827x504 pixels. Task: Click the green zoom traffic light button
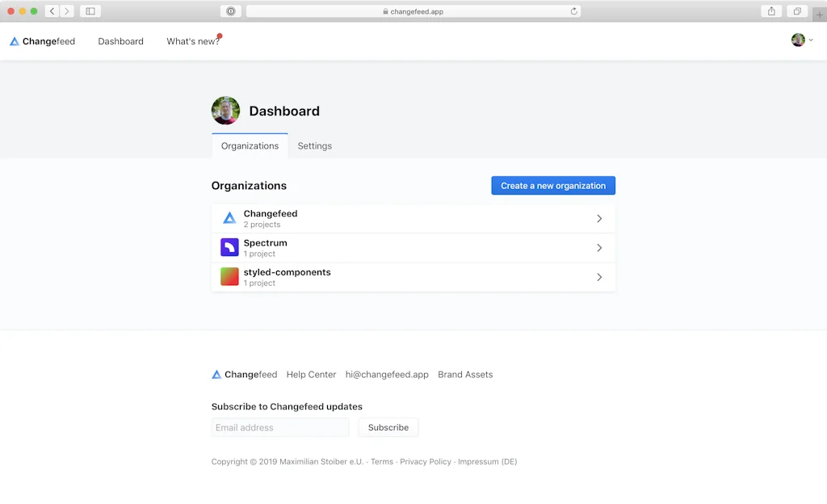pyautogui.click(x=34, y=11)
